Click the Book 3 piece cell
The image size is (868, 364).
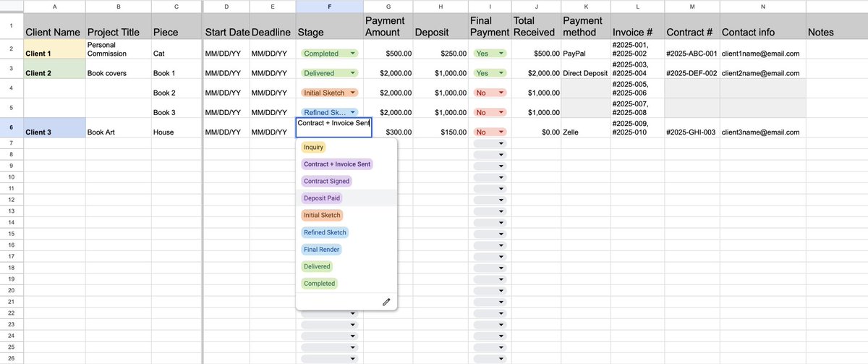(176, 108)
